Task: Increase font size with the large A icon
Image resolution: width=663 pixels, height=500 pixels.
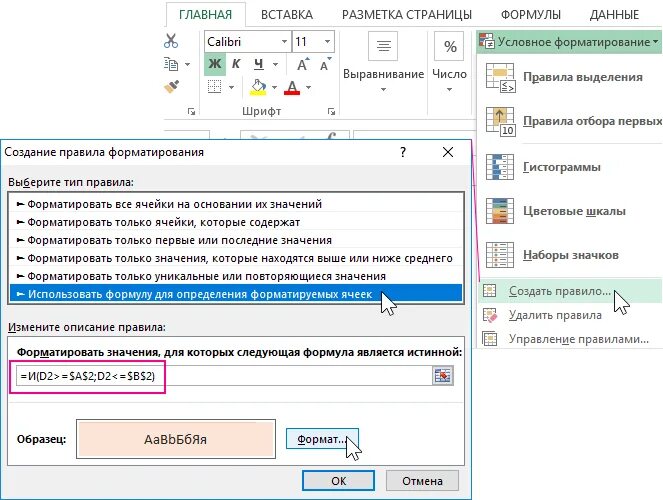Action: (x=302, y=64)
